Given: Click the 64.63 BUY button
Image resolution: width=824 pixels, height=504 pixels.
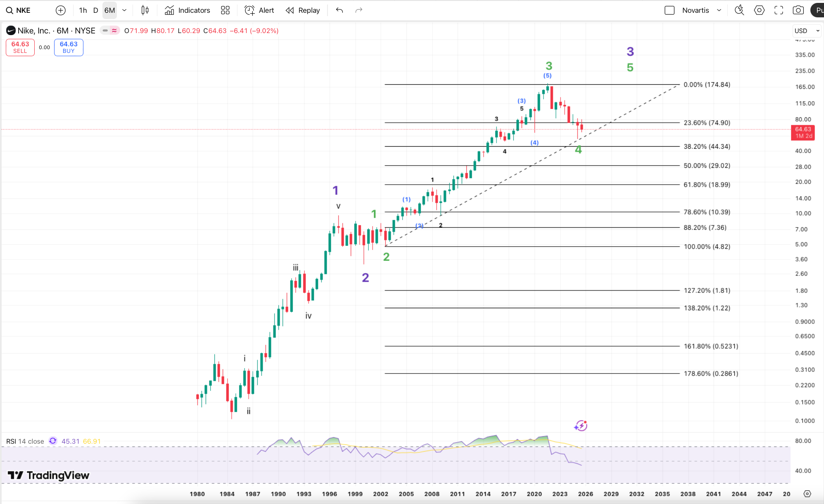Looking at the screenshot, I should pos(69,47).
